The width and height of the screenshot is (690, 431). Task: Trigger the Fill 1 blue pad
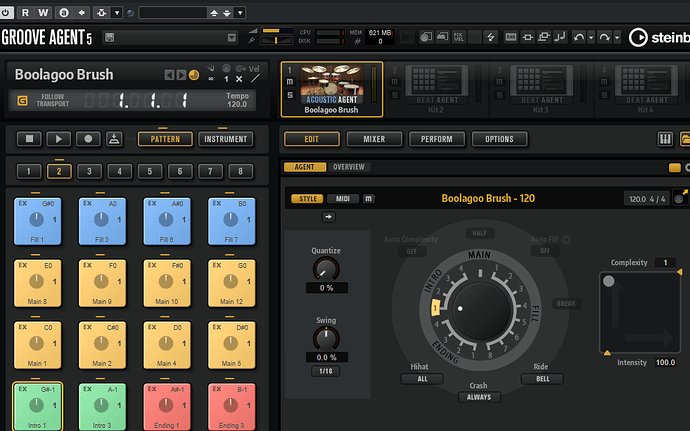click(37, 221)
